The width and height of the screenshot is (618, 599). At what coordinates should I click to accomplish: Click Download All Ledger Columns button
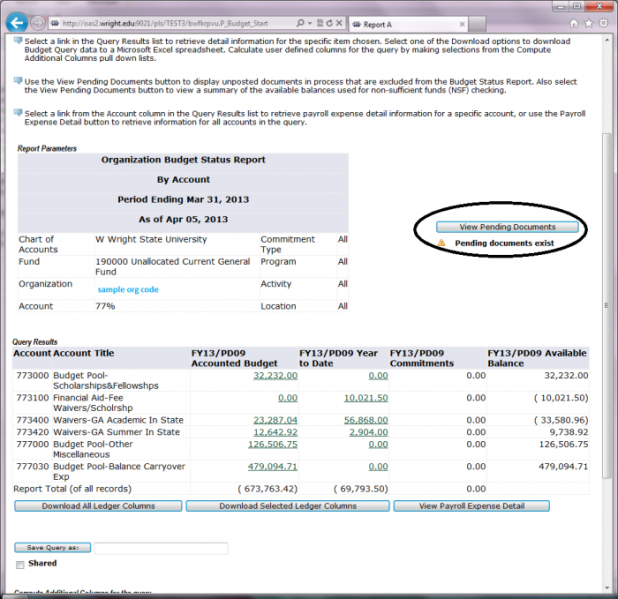[x=98, y=506]
